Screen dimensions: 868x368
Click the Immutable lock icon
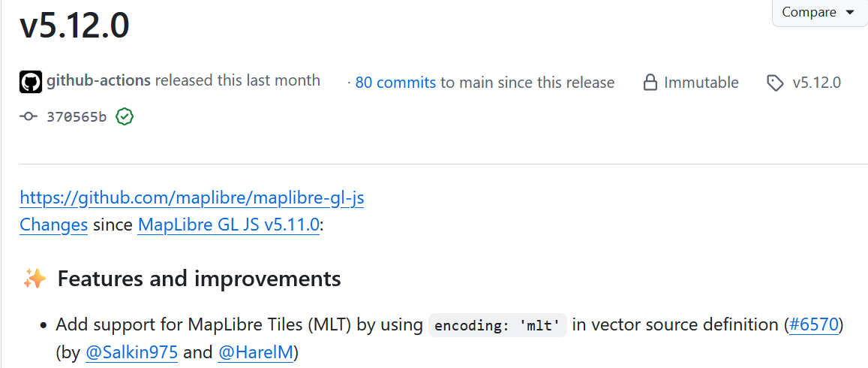click(650, 83)
